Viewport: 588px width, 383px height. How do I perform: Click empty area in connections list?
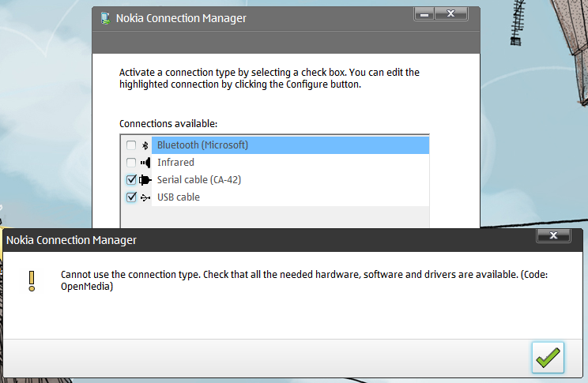tap(275, 216)
